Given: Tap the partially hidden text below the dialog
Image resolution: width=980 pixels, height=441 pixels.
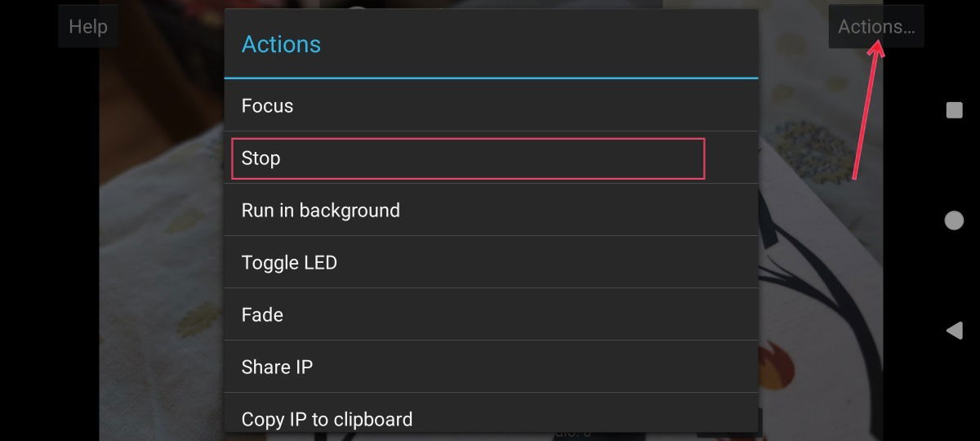Looking at the screenshot, I should (572, 434).
